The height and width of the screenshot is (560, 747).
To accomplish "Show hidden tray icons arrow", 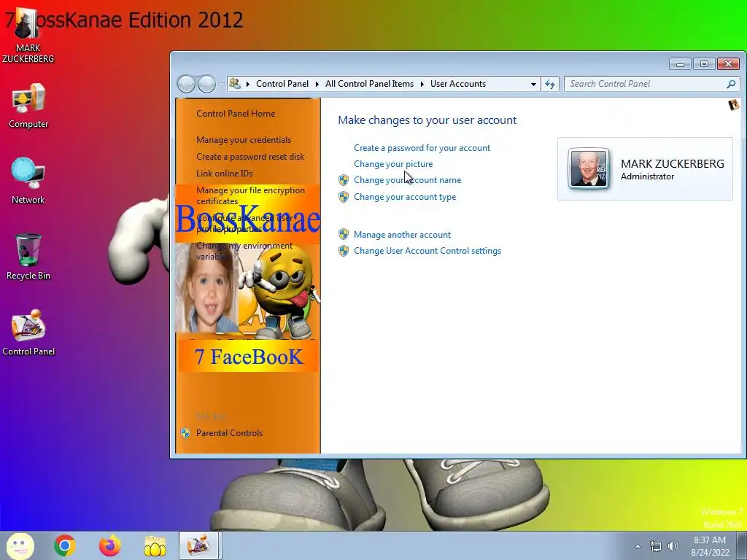I will coord(638,546).
